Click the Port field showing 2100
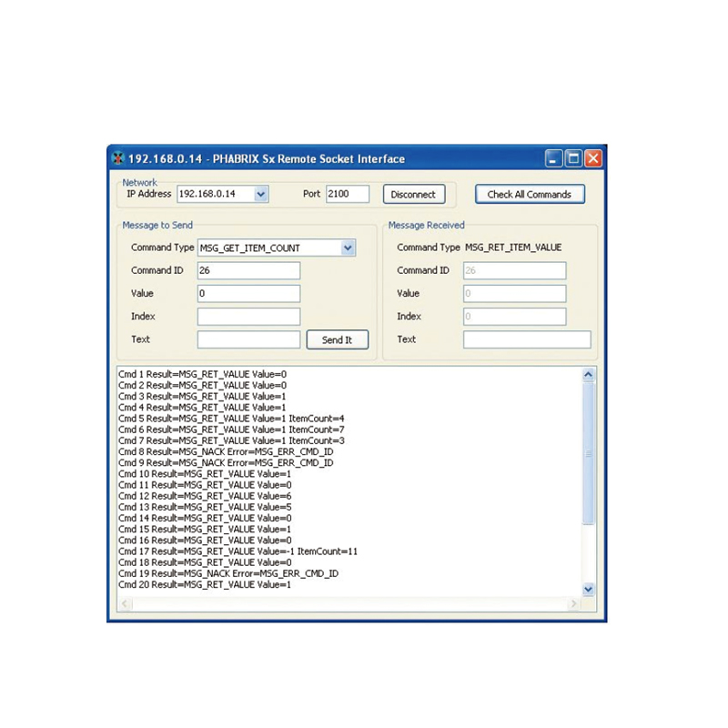 [x=348, y=194]
